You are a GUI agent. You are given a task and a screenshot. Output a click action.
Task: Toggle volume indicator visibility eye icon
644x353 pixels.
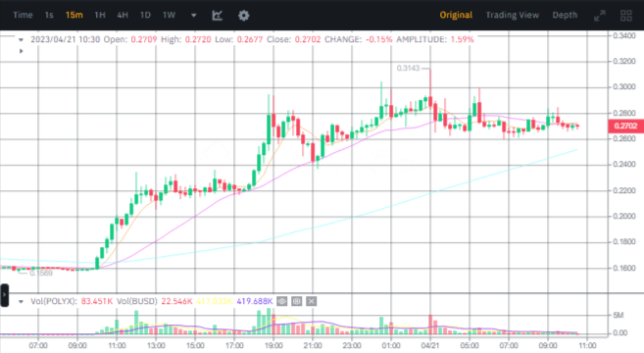(x=281, y=302)
